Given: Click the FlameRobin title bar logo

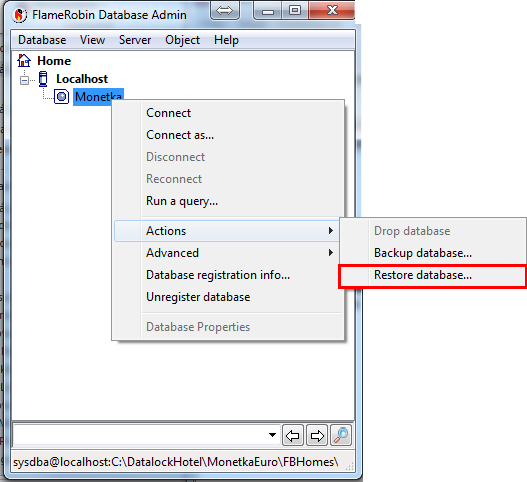Looking at the screenshot, I should point(19,15).
